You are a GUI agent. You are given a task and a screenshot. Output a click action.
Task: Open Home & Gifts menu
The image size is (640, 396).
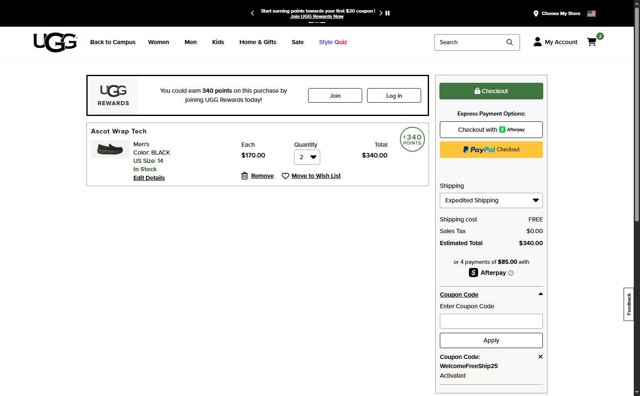258,42
